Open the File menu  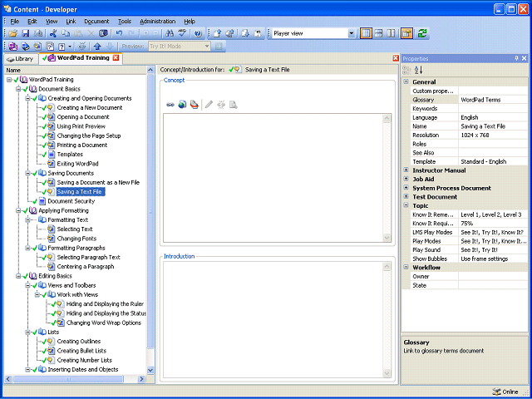(15, 21)
